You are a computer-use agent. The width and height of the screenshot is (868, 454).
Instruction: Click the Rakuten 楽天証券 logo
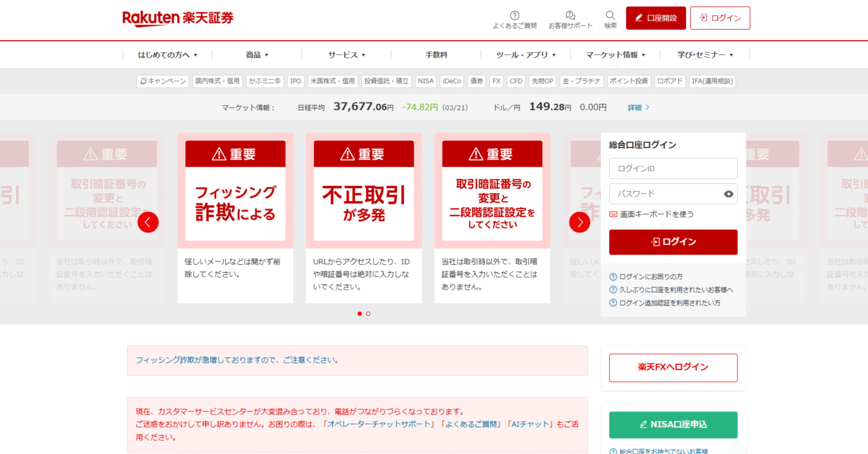(x=178, y=18)
